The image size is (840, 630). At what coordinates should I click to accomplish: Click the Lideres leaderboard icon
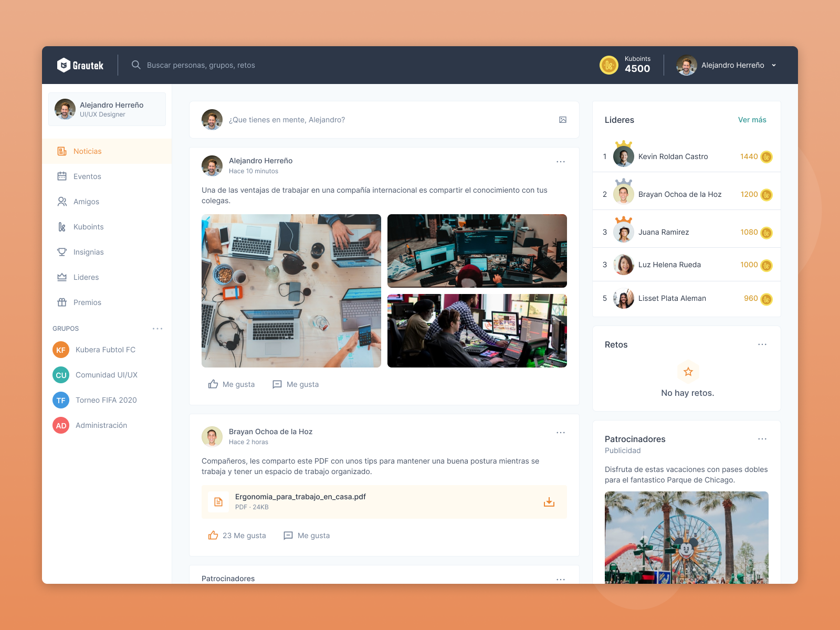pos(62,277)
